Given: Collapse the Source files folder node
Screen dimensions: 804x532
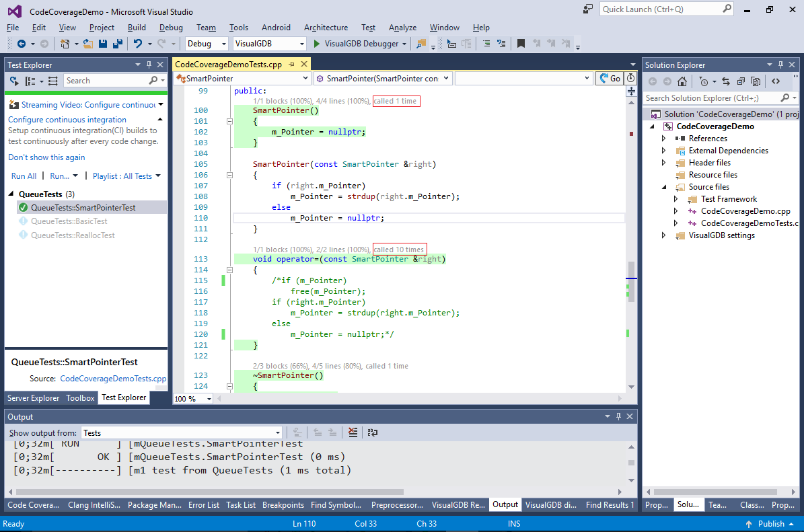Looking at the screenshot, I should coord(664,187).
